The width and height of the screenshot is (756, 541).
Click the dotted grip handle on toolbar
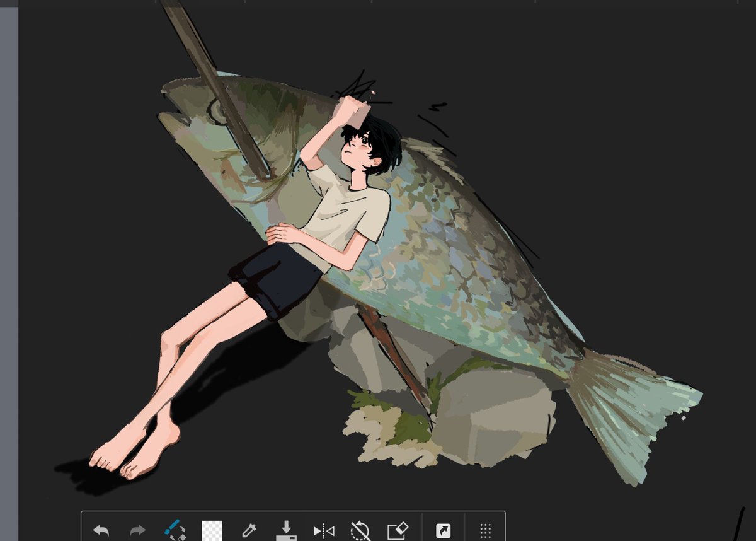coord(485,530)
